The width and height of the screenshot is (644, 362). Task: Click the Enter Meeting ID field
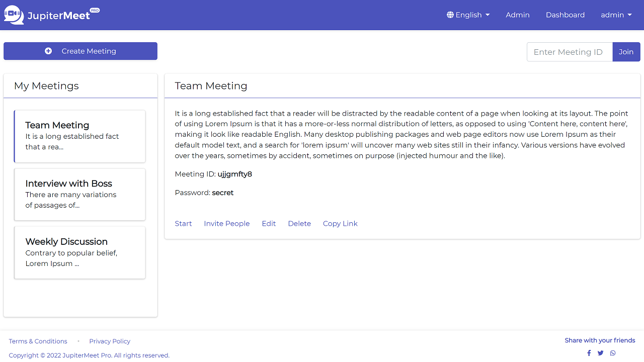(x=570, y=52)
